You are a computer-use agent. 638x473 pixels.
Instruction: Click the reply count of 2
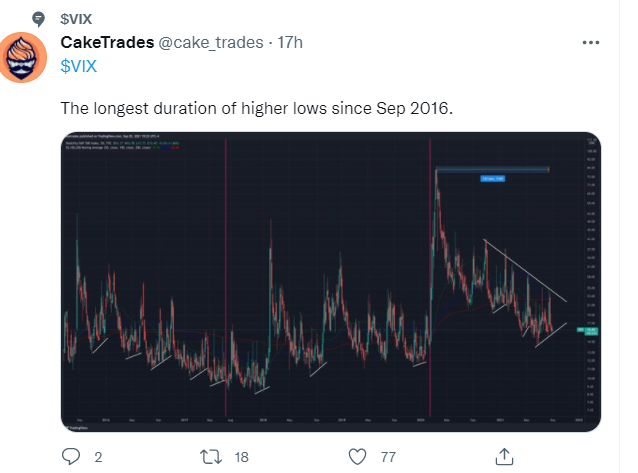point(98,457)
